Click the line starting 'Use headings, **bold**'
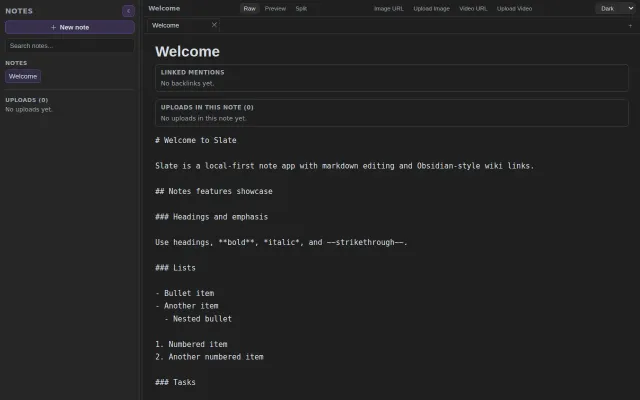This screenshot has width=640, height=400. click(281, 242)
